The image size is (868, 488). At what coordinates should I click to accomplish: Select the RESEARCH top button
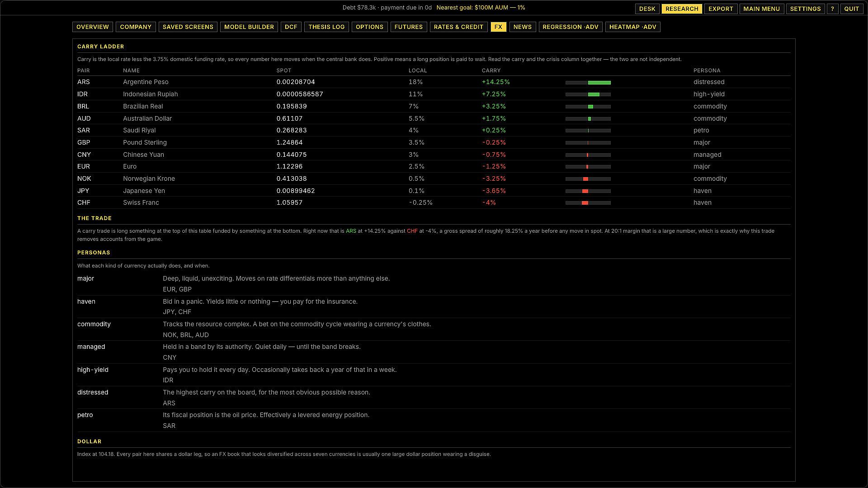point(682,9)
